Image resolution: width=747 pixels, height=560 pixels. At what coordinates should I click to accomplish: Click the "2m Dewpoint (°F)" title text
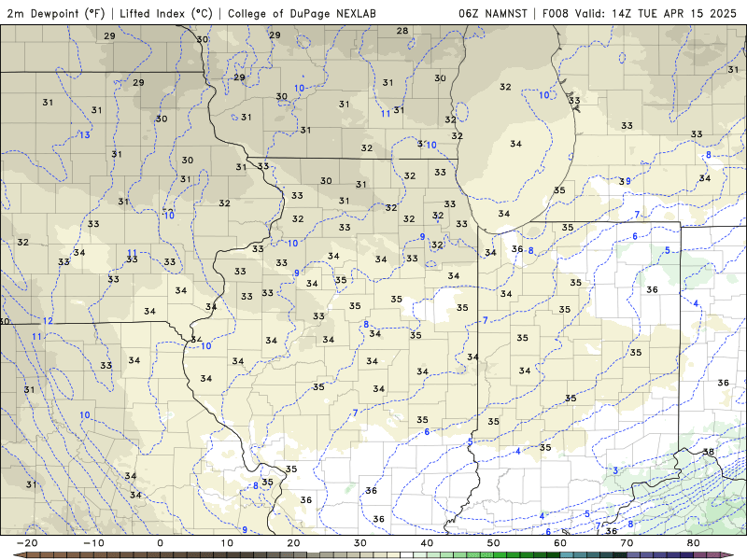(56, 13)
